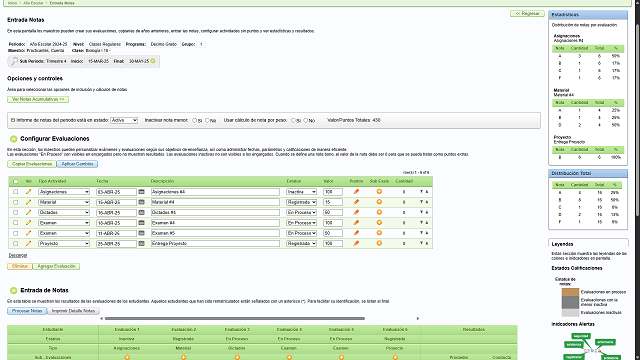Click Puntos orange pencil for Entrega Proyecto
Screen dimensions: 640x360
click(356, 243)
